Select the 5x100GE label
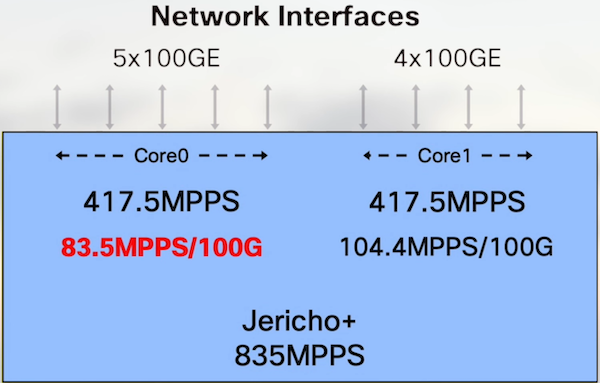 tap(166, 59)
